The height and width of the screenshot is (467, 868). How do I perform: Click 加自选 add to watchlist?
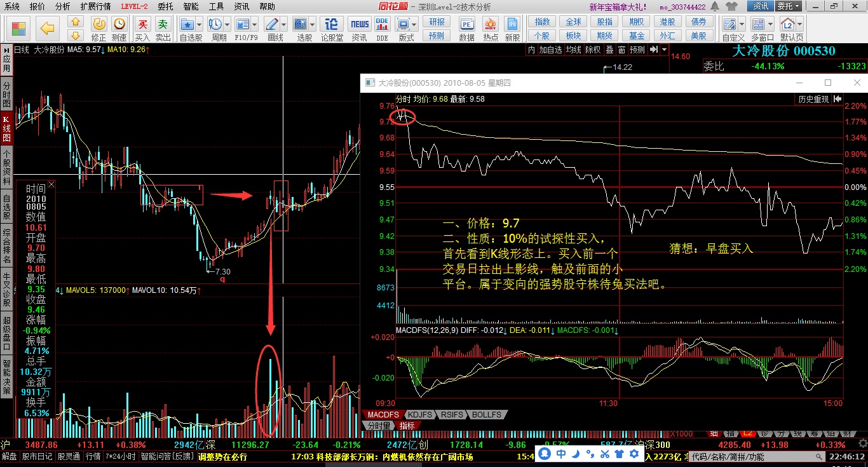point(551,50)
